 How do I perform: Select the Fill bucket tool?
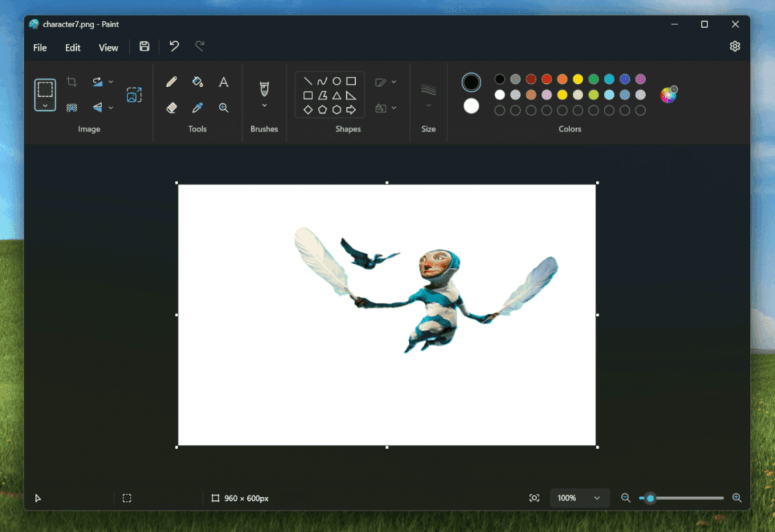pos(198,82)
